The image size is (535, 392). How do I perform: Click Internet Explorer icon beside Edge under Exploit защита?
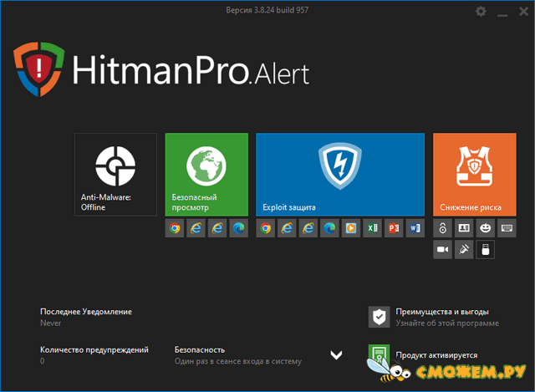click(x=308, y=228)
